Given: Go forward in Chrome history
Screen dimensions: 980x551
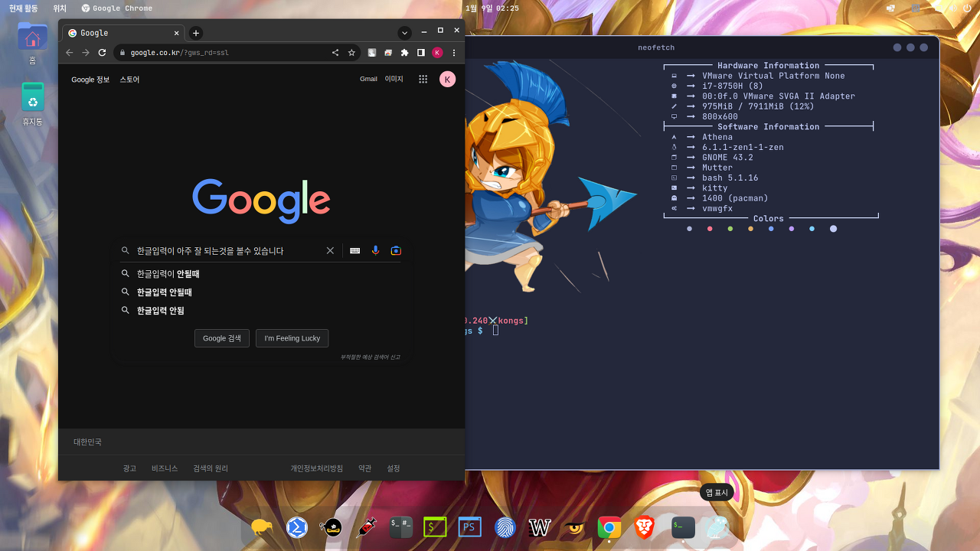Looking at the screenshot, I should (86, 53).
